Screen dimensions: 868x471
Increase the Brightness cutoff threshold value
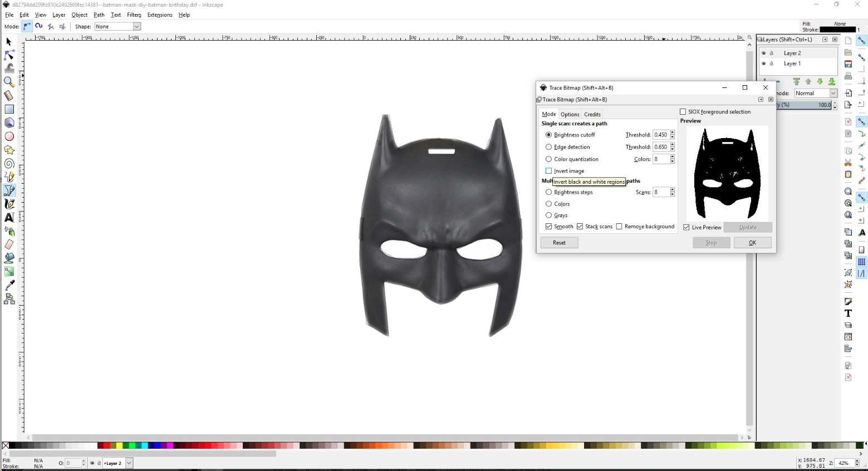(673, 133)
